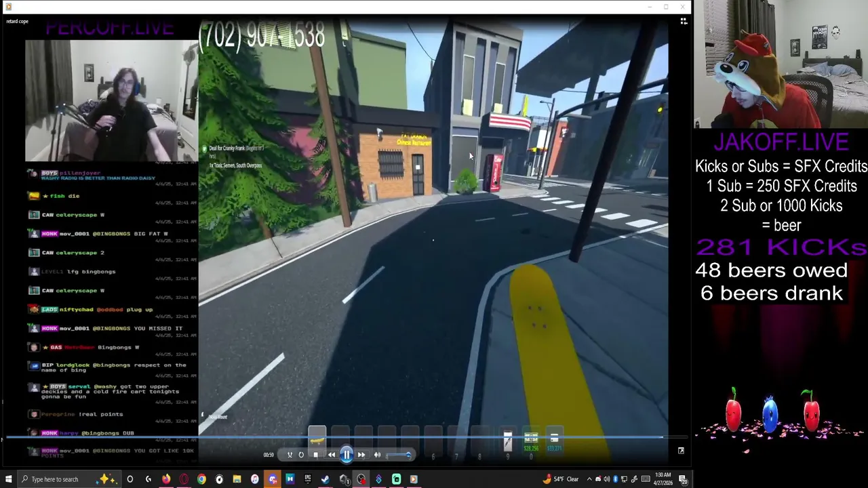Click the $28,256 cash display
This screenshot has width=868, height=488.
pyautogui.click(x=531, y=449)
